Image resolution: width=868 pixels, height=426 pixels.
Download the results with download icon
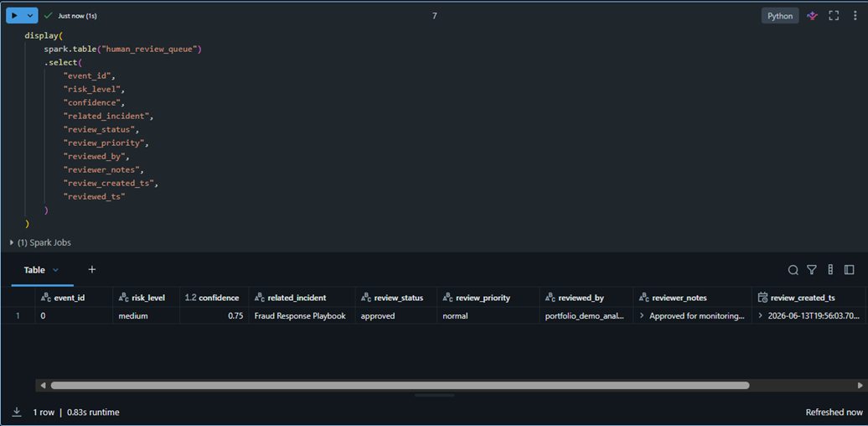(17, 412)
